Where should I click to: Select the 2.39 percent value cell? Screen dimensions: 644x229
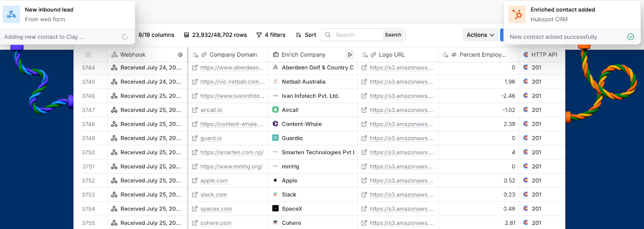479,124
